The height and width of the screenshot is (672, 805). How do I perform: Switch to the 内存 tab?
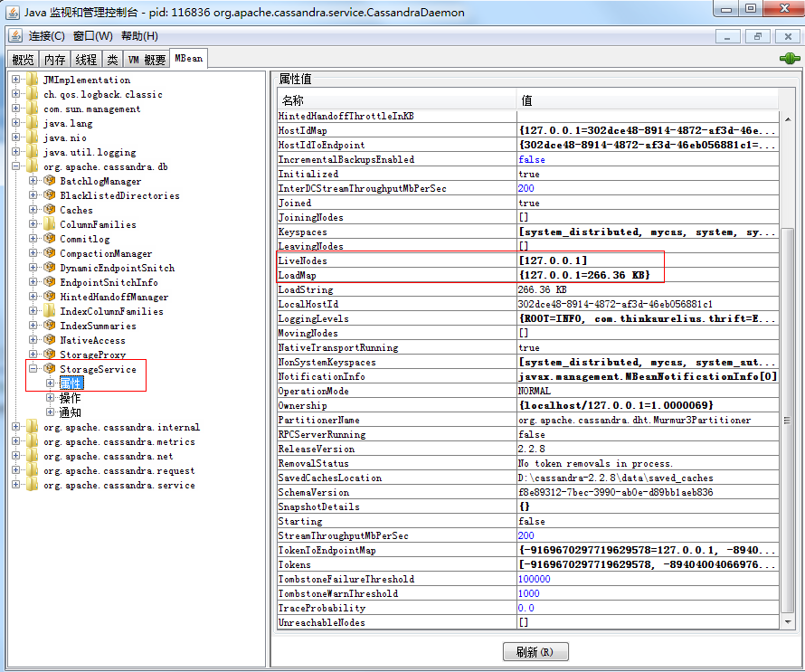(x=54, y=60)
